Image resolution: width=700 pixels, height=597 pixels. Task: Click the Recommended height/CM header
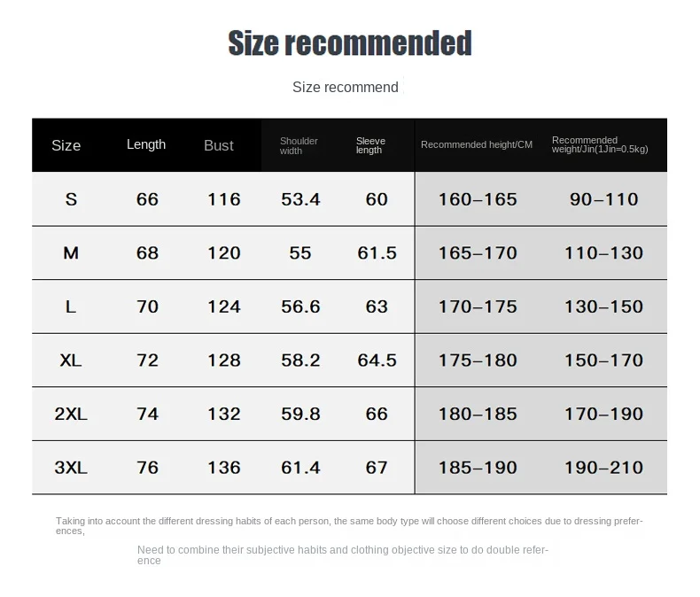[477, 144]
